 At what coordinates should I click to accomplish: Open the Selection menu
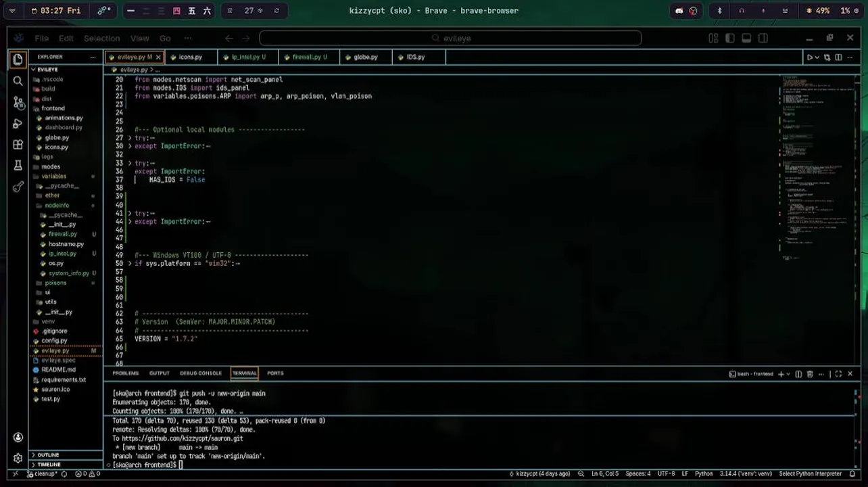101,39
